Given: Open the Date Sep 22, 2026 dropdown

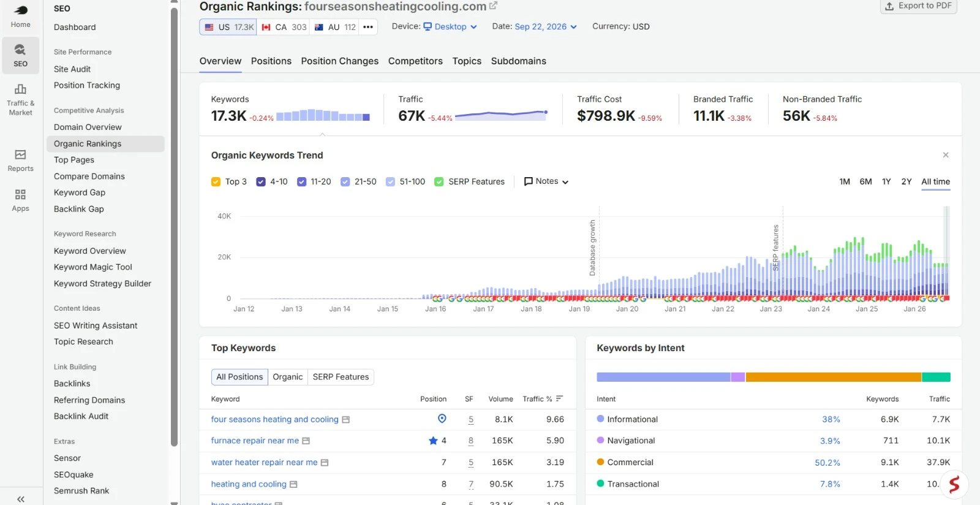Looking at the screenshot, I should (546, 26).
